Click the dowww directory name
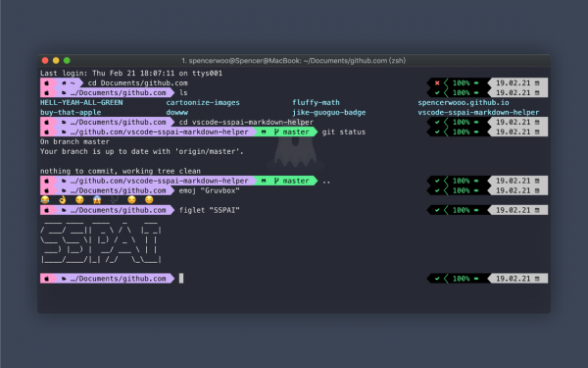This screenshot has width=588, height=368. pyautogui.click(x=177, y=112)
